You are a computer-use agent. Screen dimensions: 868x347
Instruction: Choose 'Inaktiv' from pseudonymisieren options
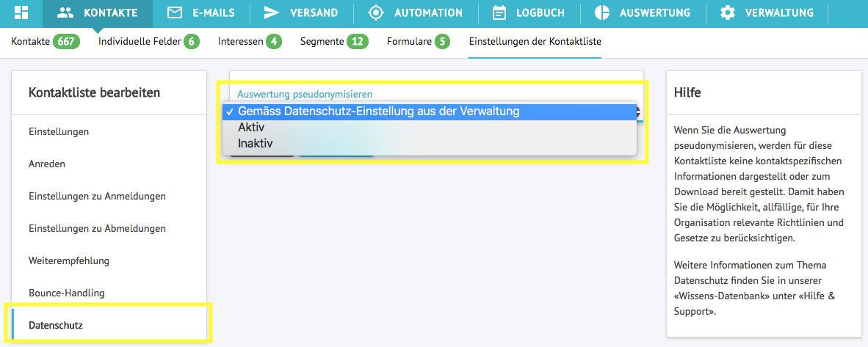(255, 144)
